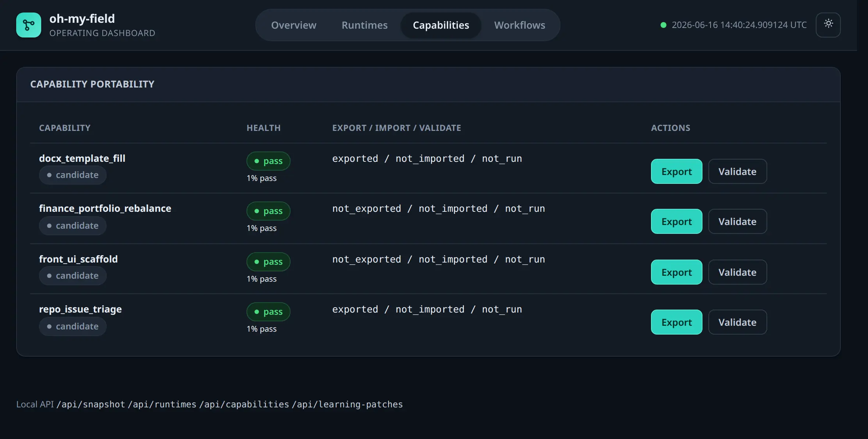Open the /api/snapshot link
The height and width of the screenshot is (439, 868).
click(x=90, y=404)
